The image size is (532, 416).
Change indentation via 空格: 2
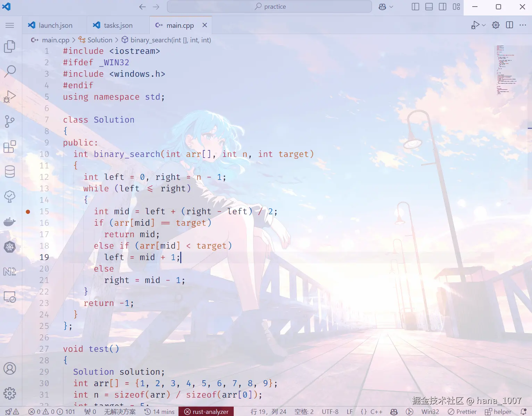[x=304, y=411]
